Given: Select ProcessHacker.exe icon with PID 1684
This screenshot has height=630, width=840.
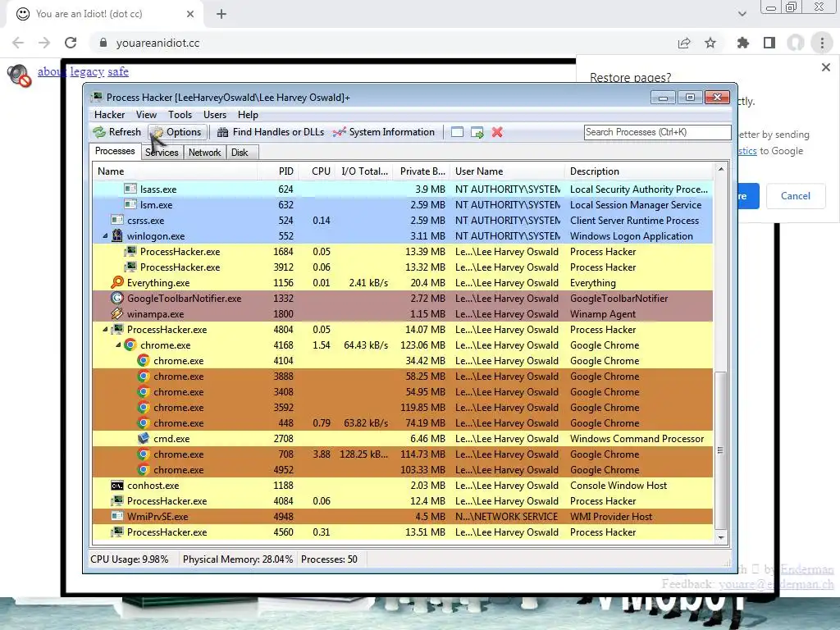Looking at the screenshot, I should (x=130, y=251).
